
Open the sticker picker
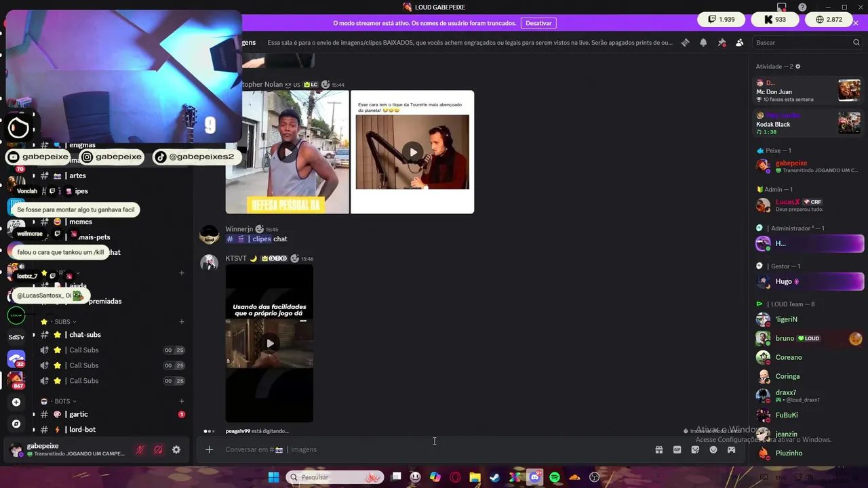click(x=695, y=449)
